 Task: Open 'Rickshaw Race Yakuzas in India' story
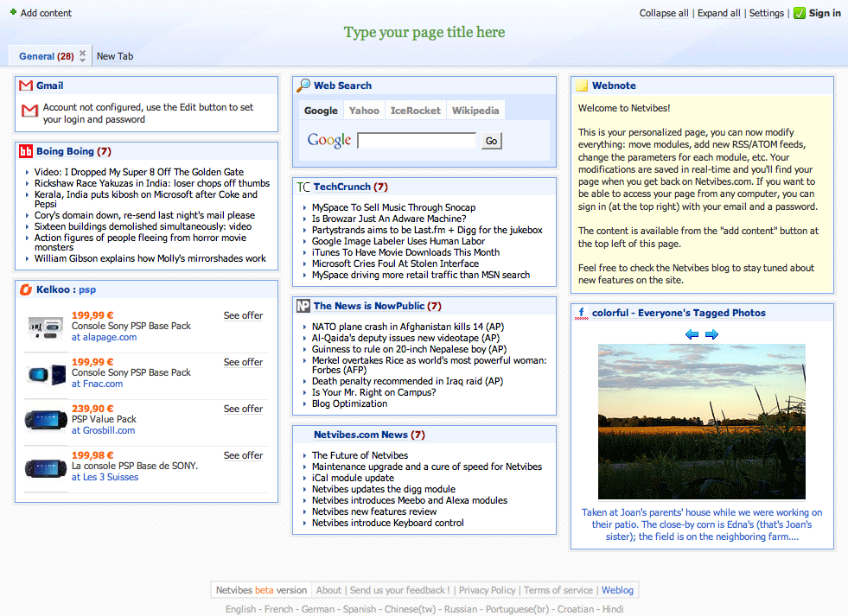[x=152, y=183]
